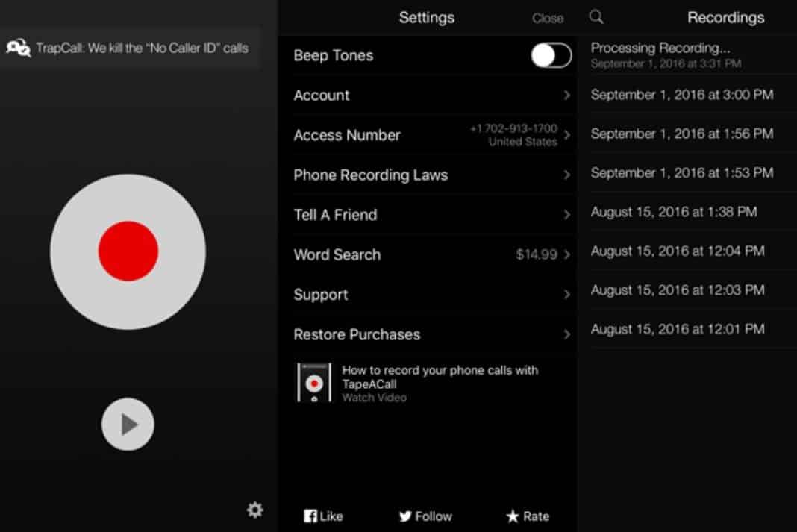Open the Access Number chevron
797x532 pixels.
[x=566, y=135]
